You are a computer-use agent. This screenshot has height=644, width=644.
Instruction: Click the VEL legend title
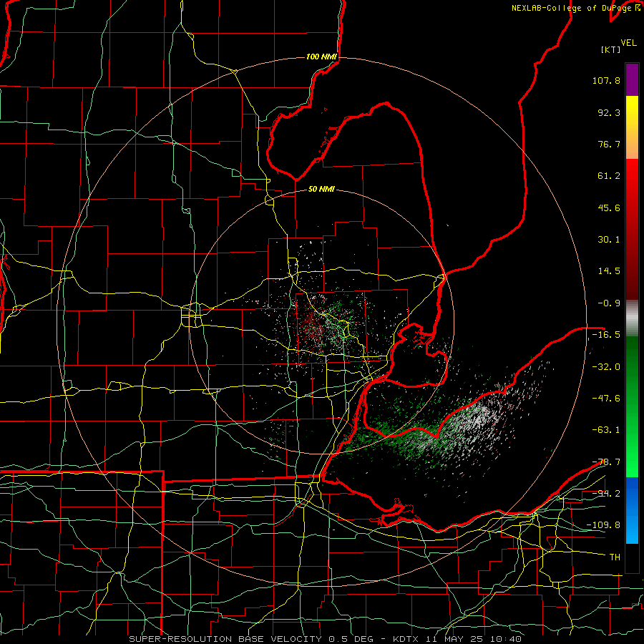point(628,43)
